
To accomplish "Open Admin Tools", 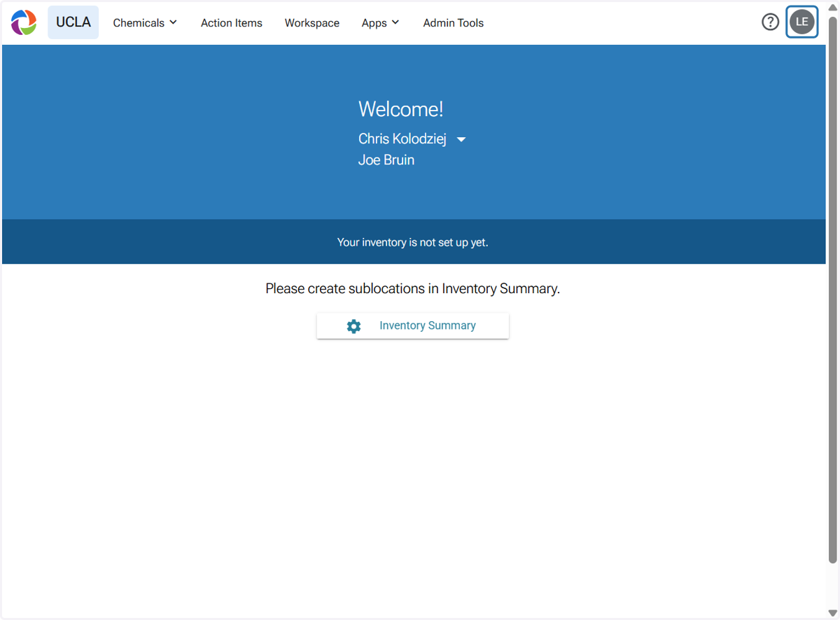I will pyautogui.click(x=454, y=22).
